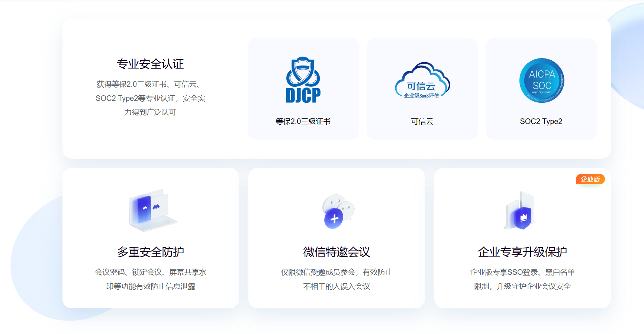Image resolution: width=644 pixels, height=334 pixels.
Task: Click the blue shield with crown icon
Action: pos(522,217)
